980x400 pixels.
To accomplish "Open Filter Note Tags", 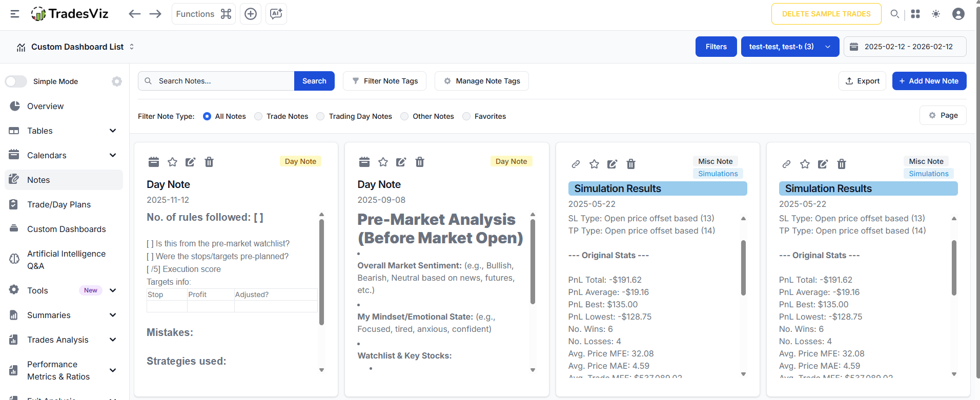I will (384, 81).
